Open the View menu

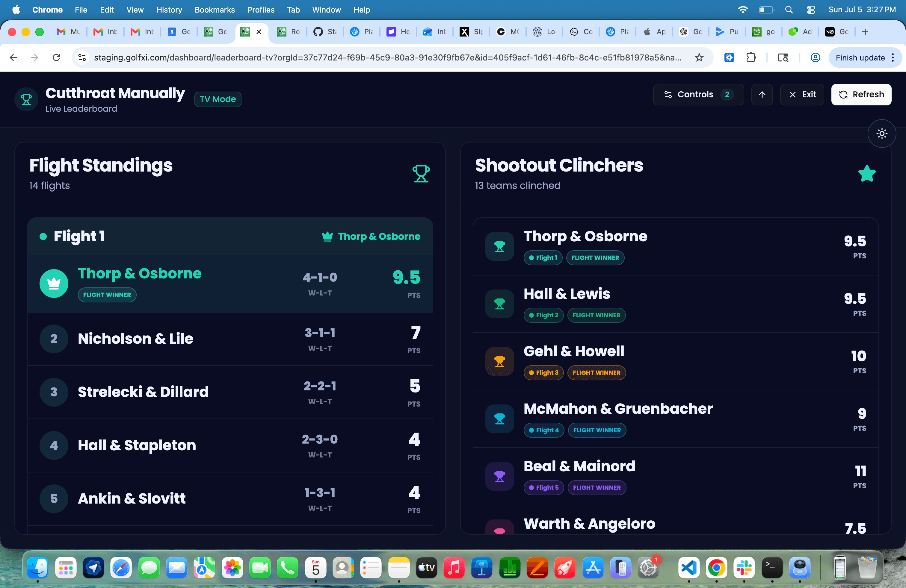[135, 10]
